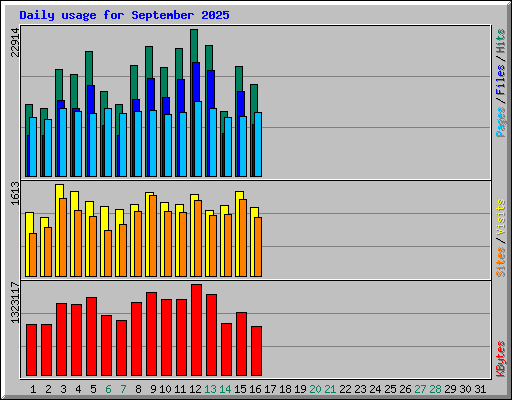Click green weekend day label 6

108,389
